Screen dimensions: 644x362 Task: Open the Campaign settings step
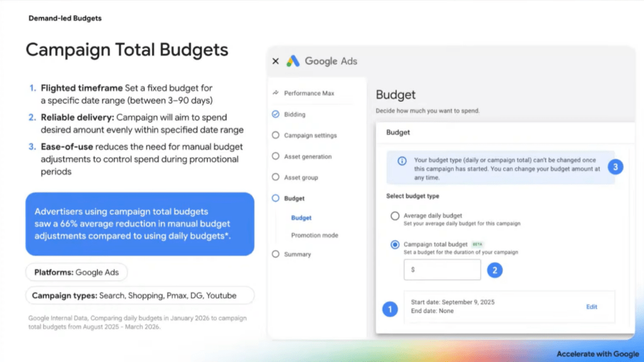point(311,136)
